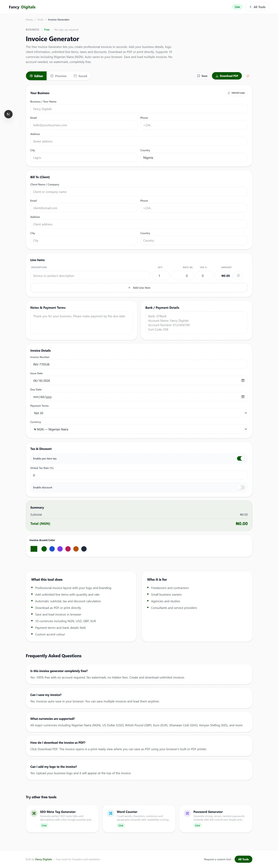Click the line item description field
Viewport: 278px width, 868px height.
tap(90, 276)
